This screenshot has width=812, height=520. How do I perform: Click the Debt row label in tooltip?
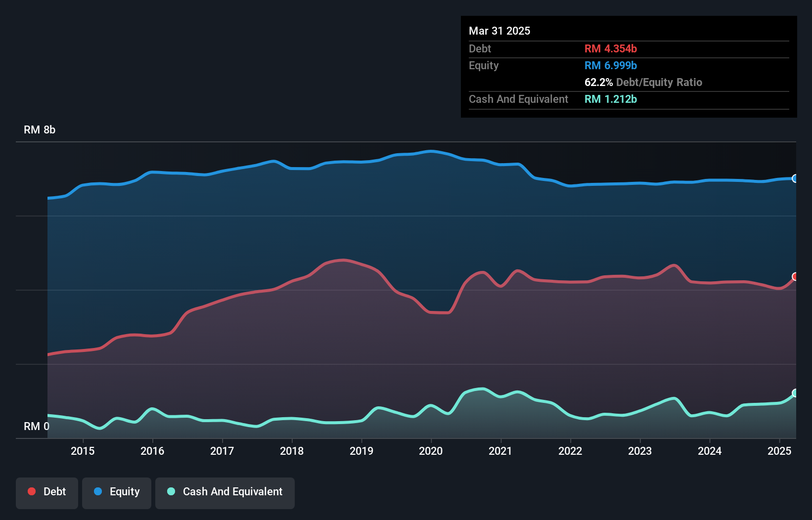480,48
